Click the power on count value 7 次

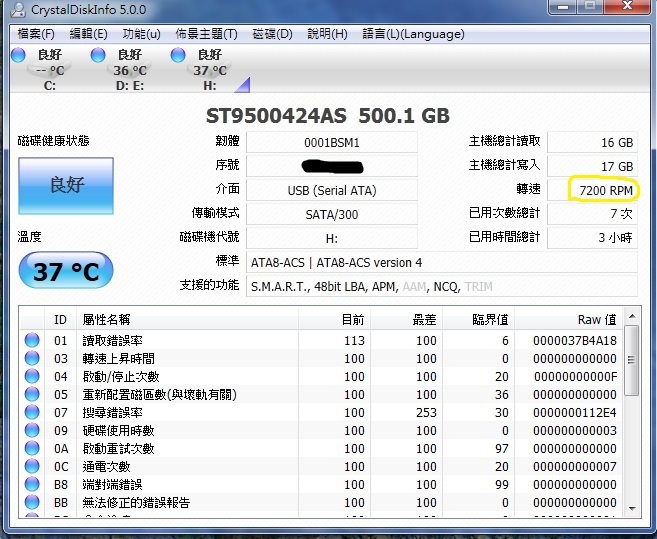click(x=592, y=215)
